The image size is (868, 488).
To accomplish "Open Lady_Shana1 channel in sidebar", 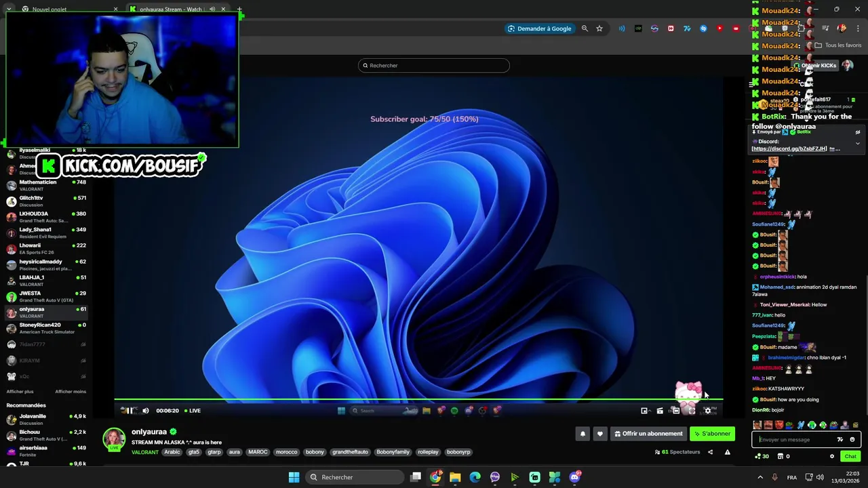I will 46,232.
